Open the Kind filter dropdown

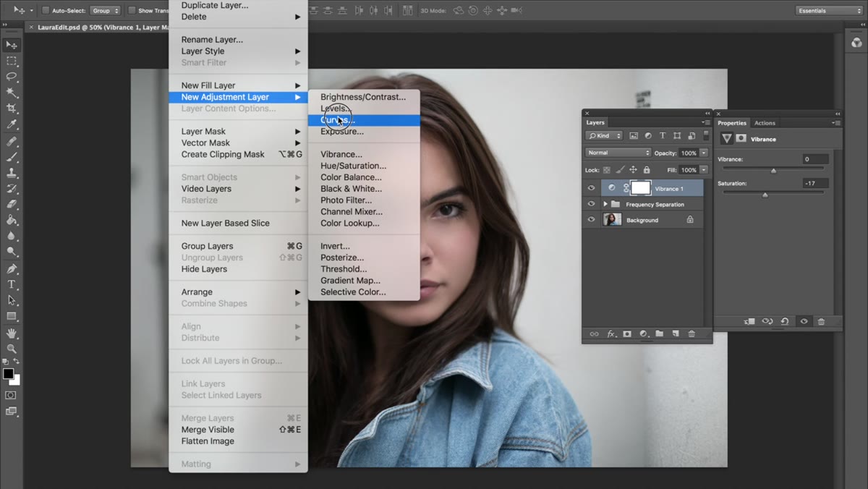point(604,135)
